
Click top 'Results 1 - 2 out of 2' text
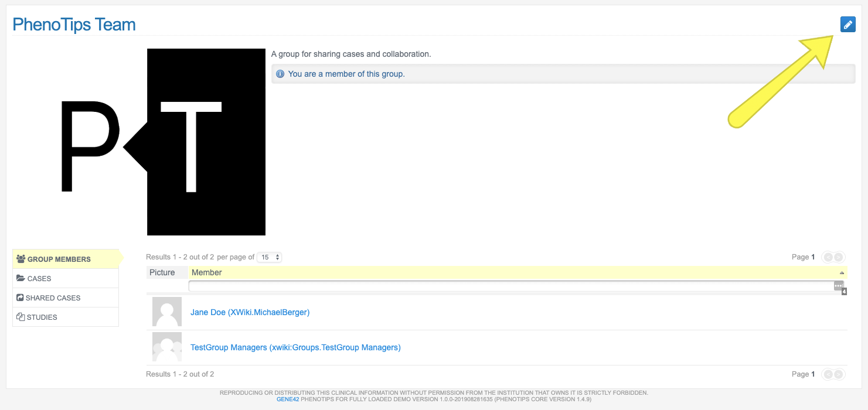click(180, 257)
